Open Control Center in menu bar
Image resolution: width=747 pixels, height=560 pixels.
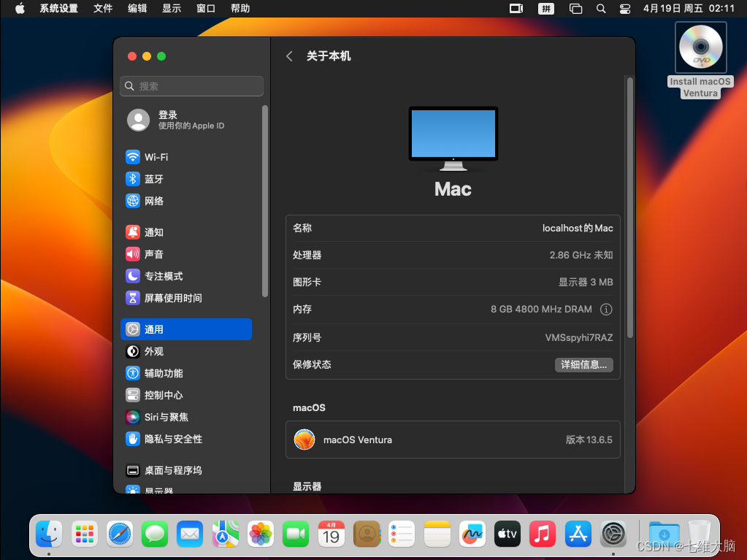[x=624, y=9]
